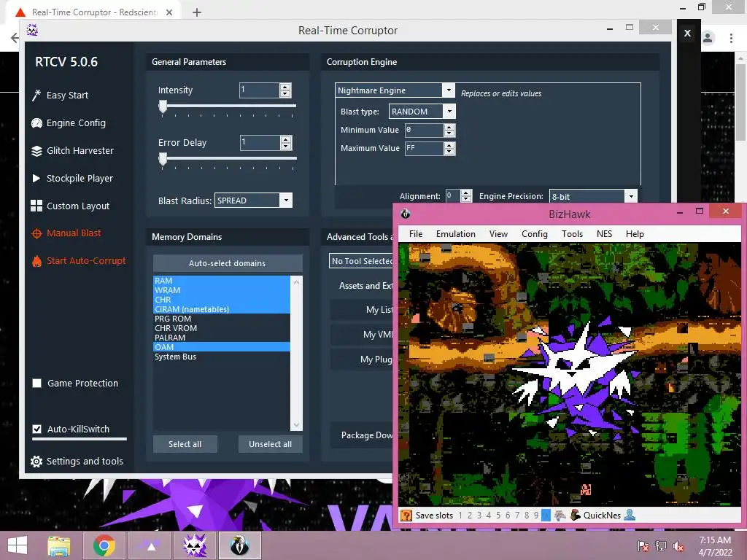Open the Blast Radius SPREAD dropdown
Viewport: 747px width, 560px height.
286,201
